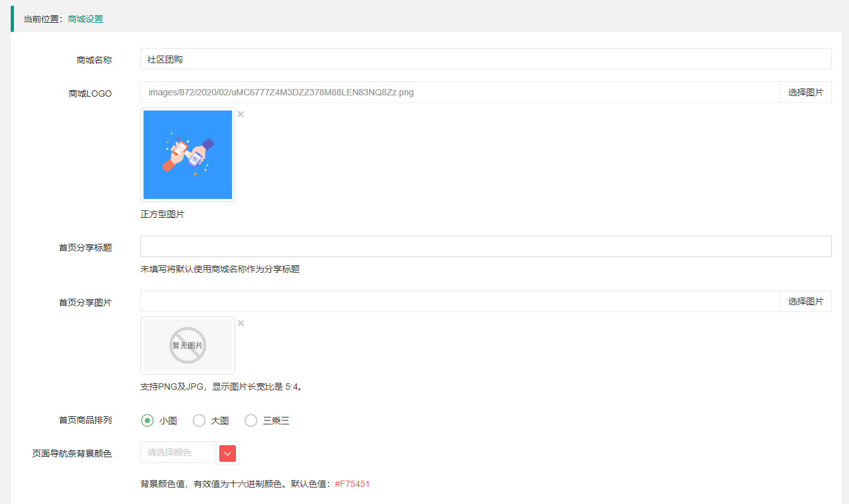The width and height of the screenshot is (849, 504).
Task: Select the 三乘三 radio button
Action: coord(251,421)
